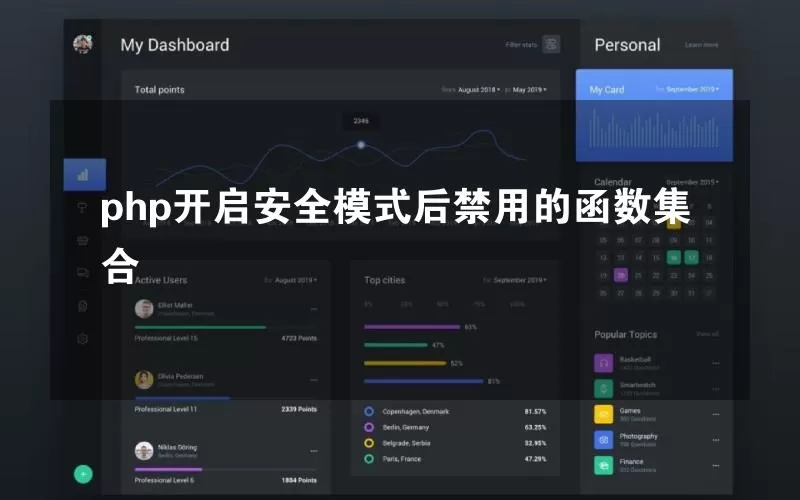Click Elliot Møller's green progress bar
Screen dimensions: 800x500
tap(200, 327)
